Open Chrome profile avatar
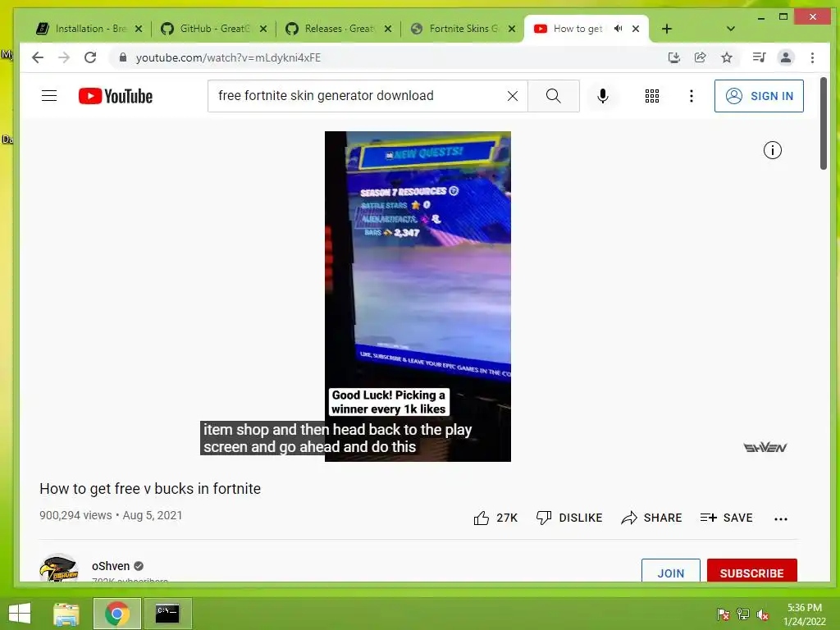Screen dimensions: 840x630 785,57
